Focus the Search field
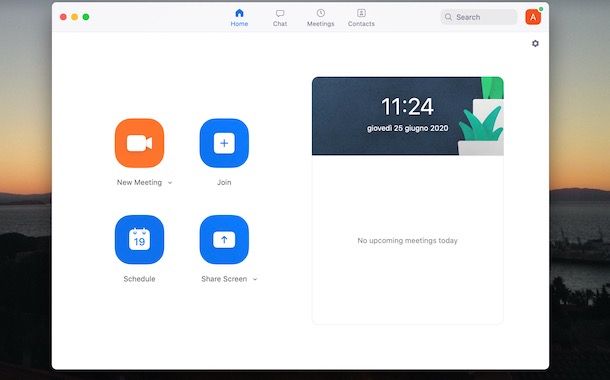Screen dimensions: 610x380 479,17
